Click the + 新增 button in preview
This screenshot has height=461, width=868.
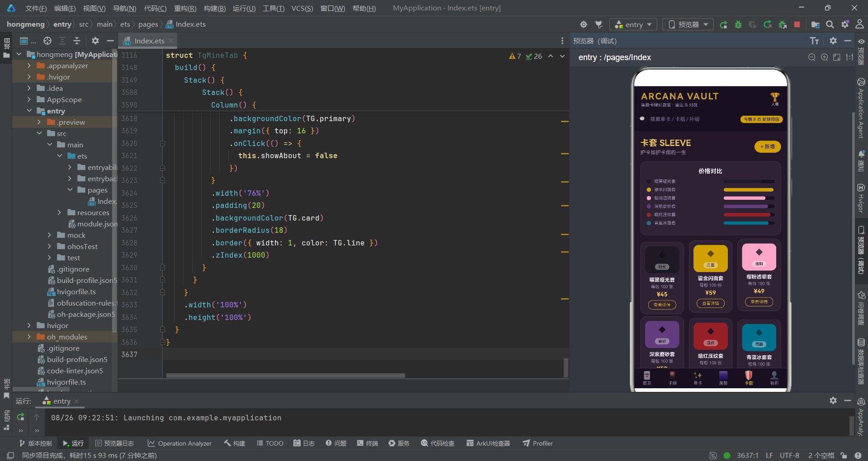point(767,146)
